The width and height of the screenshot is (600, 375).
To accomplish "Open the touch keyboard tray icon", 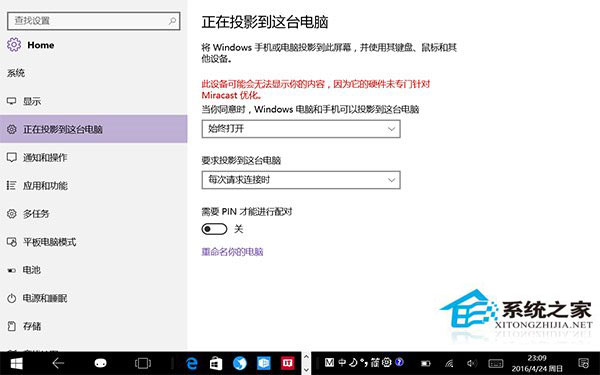I will pyautogui.click(x=496, y=363).
